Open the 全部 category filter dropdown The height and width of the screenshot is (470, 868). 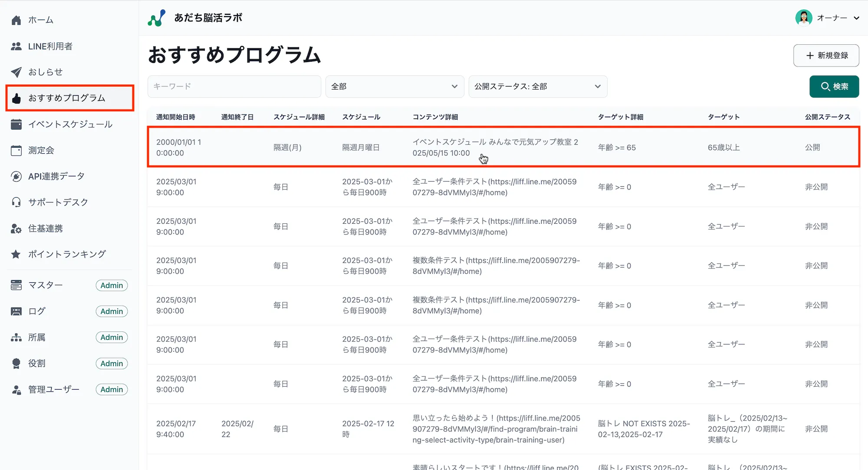click(x=394, y=86)
